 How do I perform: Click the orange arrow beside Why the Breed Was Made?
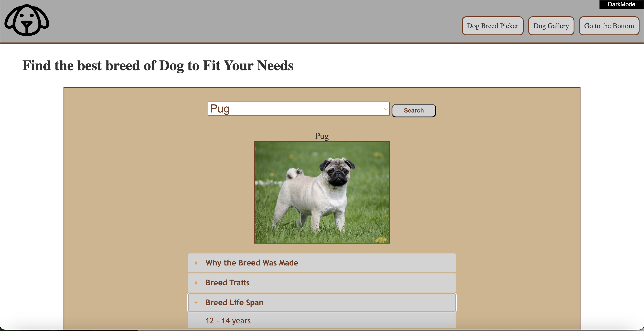[x=197, y=263]
